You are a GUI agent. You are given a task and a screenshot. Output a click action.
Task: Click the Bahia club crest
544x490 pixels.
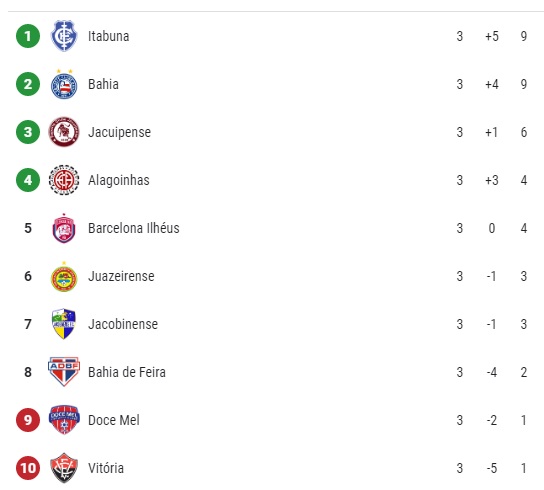[63, 84]
